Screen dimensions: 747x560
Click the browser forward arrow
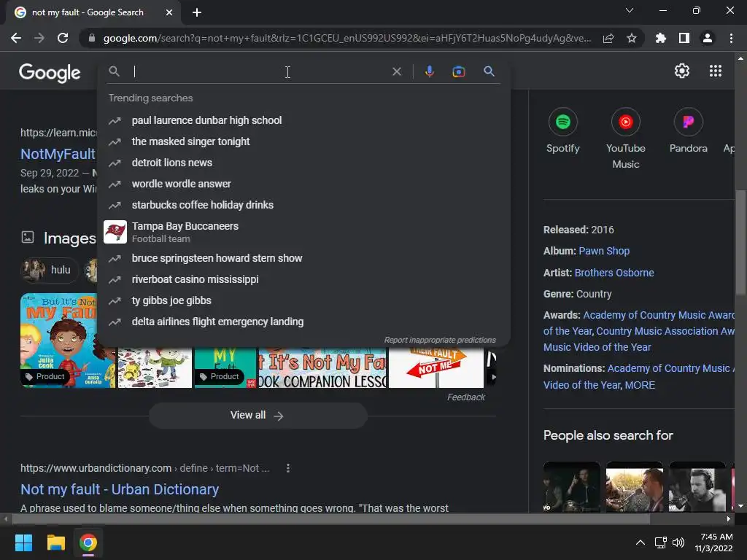click(39, 38)
